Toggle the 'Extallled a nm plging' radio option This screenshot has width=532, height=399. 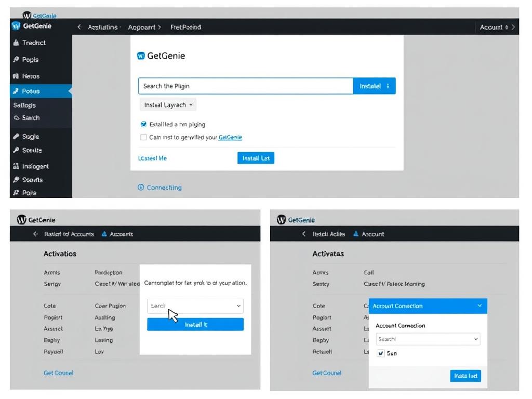[144, 125]
